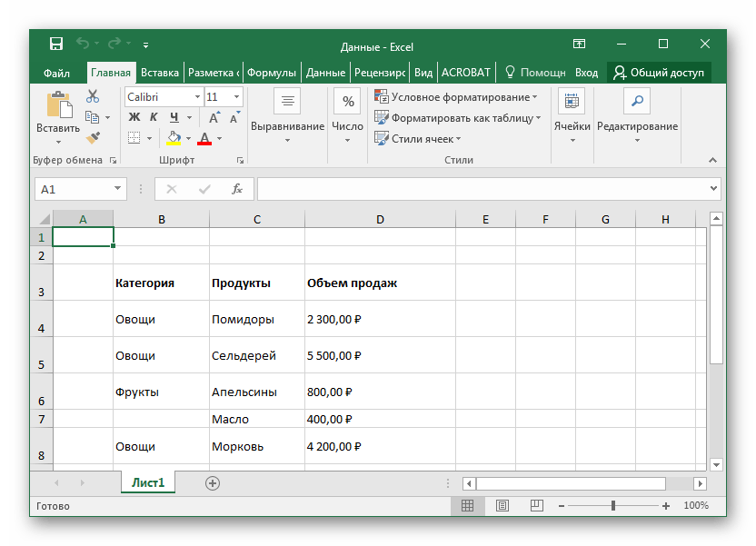Open the Вставка ribbon tab
Image resolution: width=756 pixels, height=546 pixels.
(x=160, y=73)
